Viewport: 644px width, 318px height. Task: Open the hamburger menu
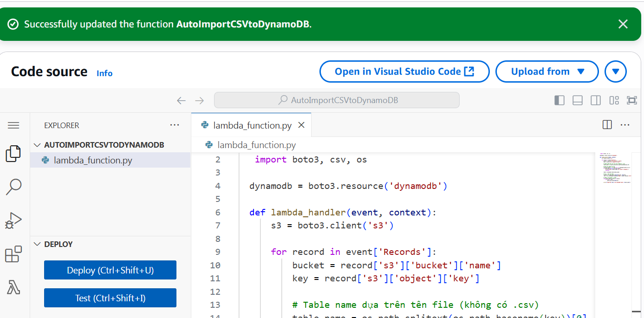(x=13, y=125)
